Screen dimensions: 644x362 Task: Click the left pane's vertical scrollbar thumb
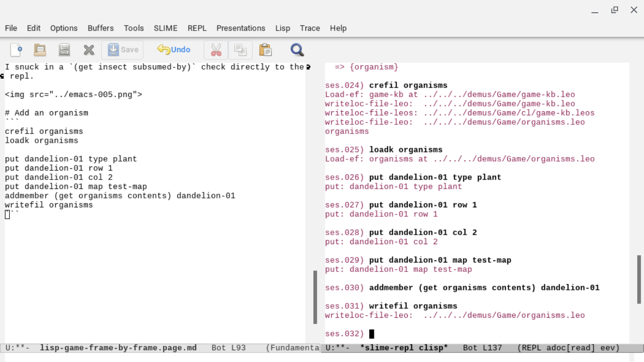coord(315,297)
